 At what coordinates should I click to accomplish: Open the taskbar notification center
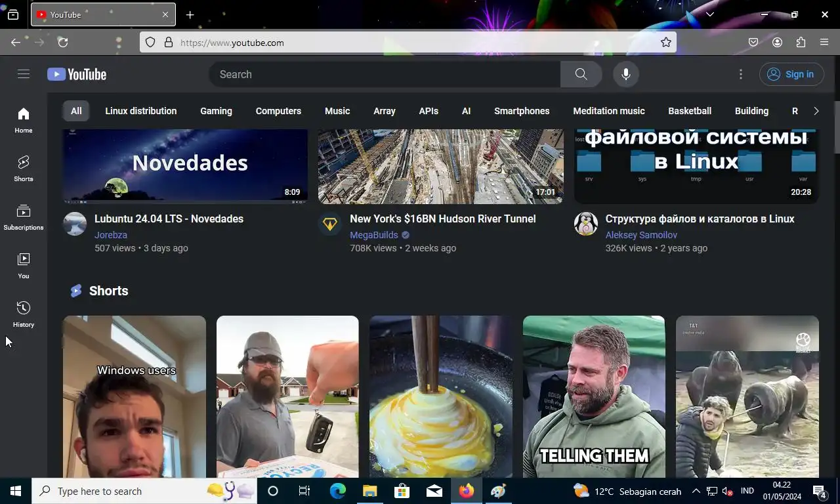(x=819, y=491)
